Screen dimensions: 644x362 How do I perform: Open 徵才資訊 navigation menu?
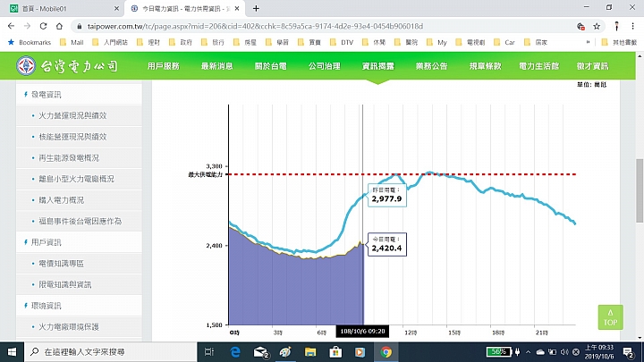592,66
